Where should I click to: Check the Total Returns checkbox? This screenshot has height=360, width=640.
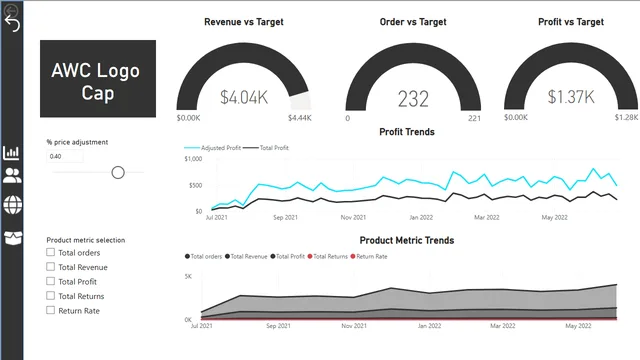pos(51,296)
